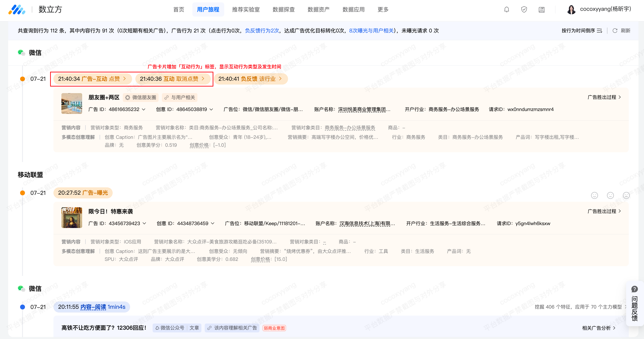
Task: Open the shield security icon
Action: [524, 9]
